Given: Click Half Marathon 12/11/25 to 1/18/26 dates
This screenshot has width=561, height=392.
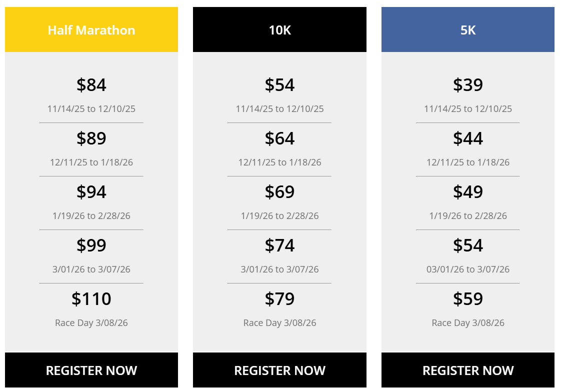Looking at the screenshot, I should (x=91, y=162).
